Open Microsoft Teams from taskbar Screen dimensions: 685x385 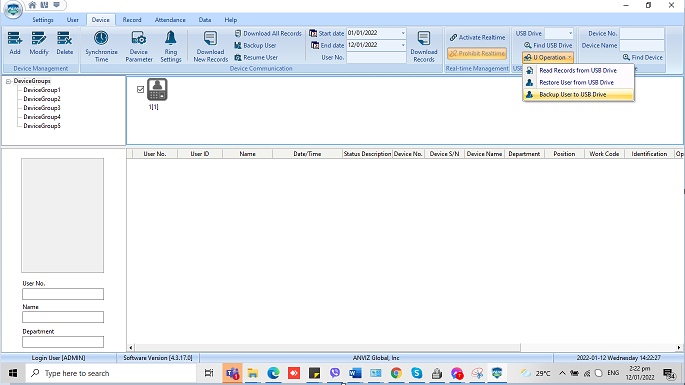coord(232,373)
